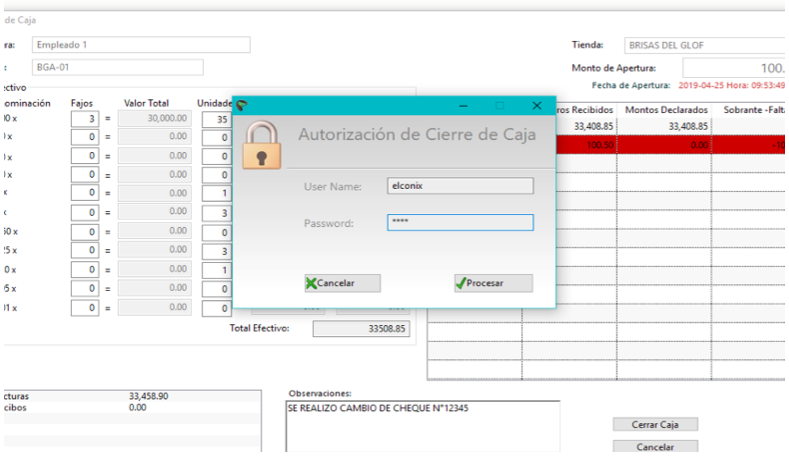Select the Empleado 1 cashier field

[141, 45]
